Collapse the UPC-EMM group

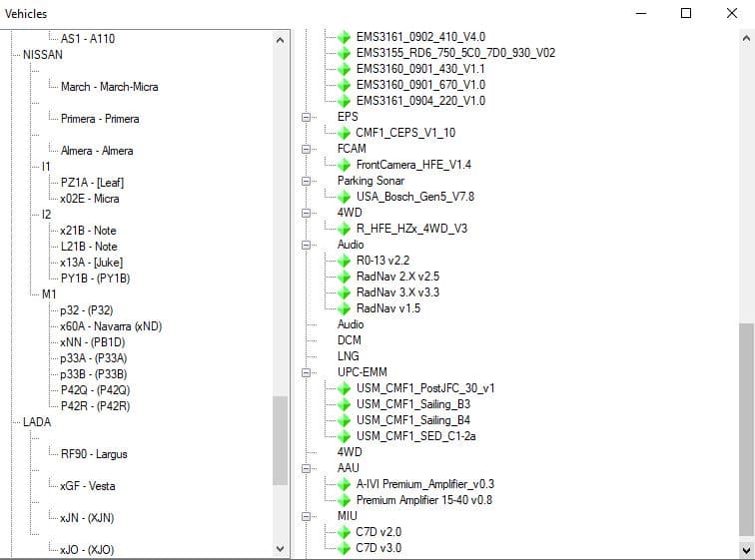(x=306, y=372)
